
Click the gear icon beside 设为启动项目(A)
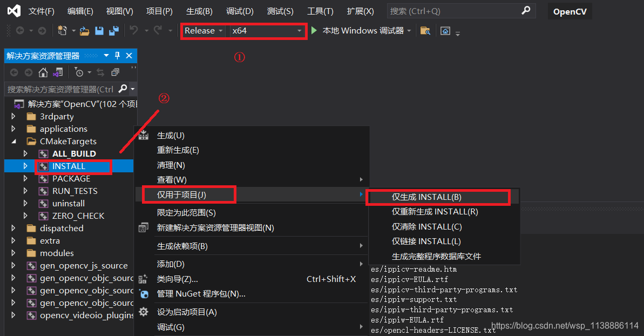[x=144, y=312]
